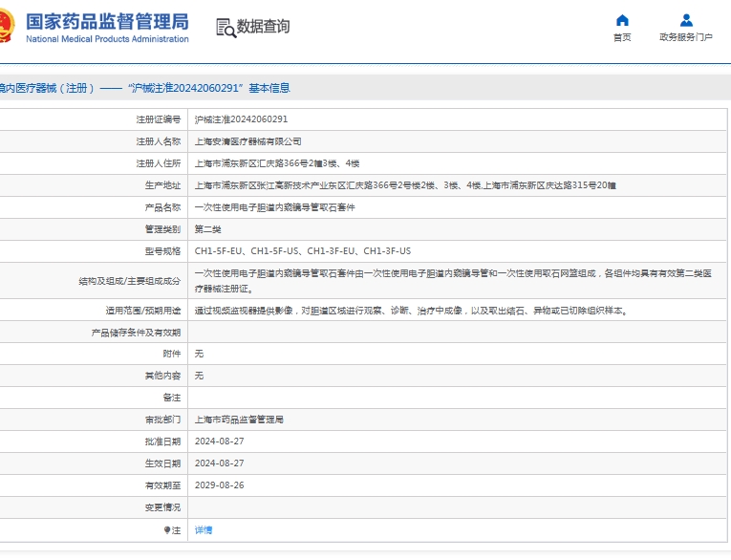The width and height of the screenshot is (731, 560).
Task: Click the structure and composition description text
Action: (x=453, y=281)
